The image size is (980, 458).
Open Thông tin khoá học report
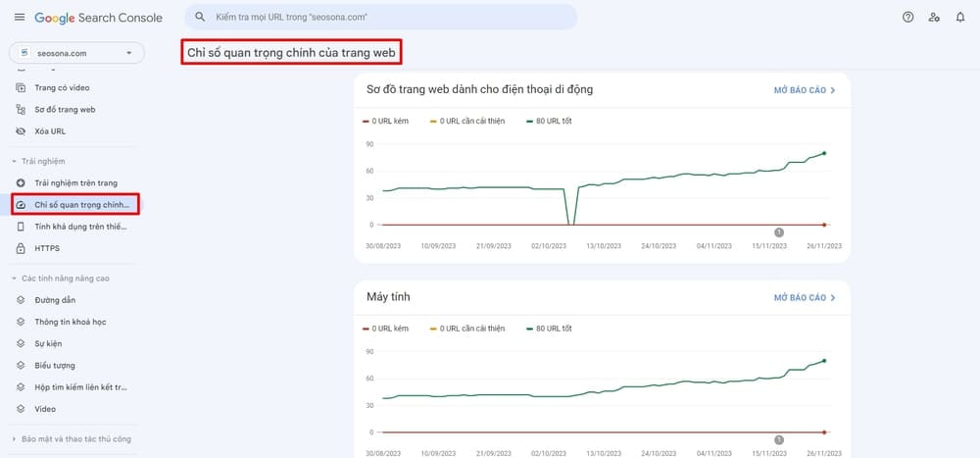tap(70, 322)
